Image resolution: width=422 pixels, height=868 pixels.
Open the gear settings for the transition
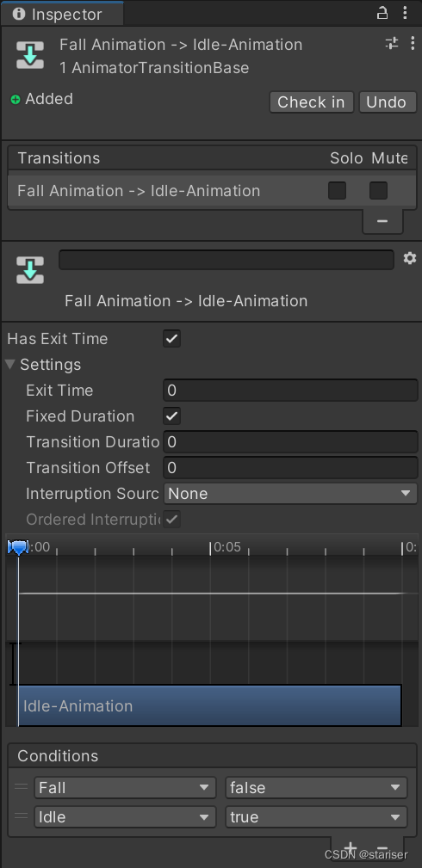click(x=409, y=258)
